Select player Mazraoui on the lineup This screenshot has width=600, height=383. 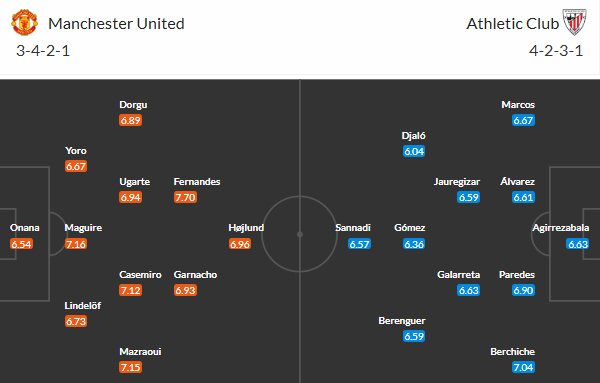click(x=140, y=351)
